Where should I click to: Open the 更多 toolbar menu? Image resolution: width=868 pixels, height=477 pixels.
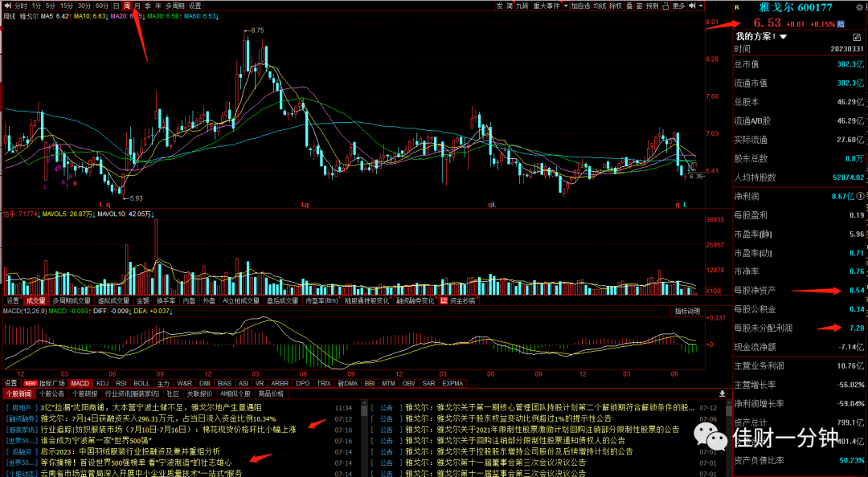[x=678, y=6]
